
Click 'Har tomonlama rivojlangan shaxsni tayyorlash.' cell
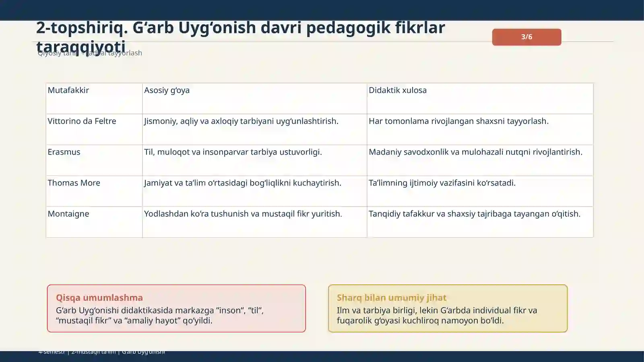point(480,130)
